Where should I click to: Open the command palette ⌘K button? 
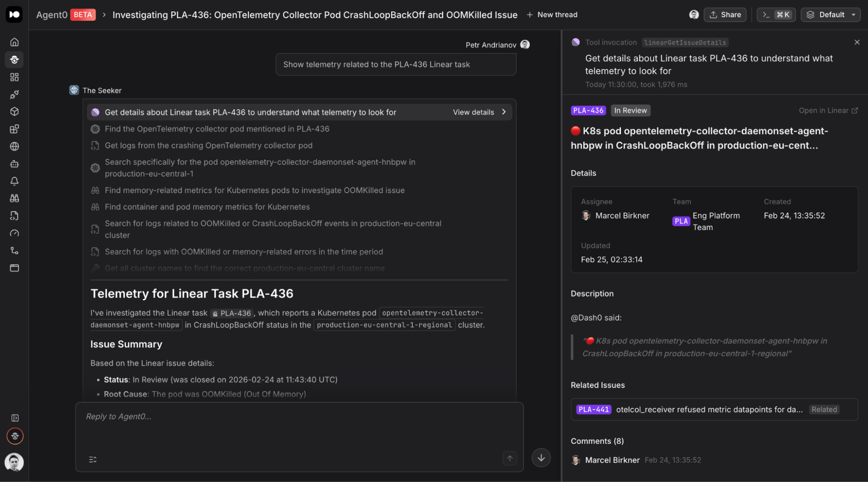(x=776, y=15)
